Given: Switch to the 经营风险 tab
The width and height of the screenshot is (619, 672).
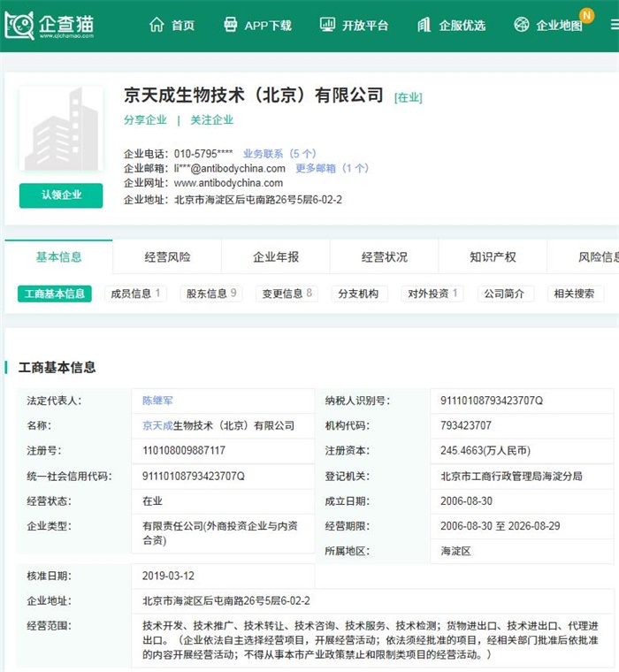Looking at the screenshot, I should pos(167,256).
